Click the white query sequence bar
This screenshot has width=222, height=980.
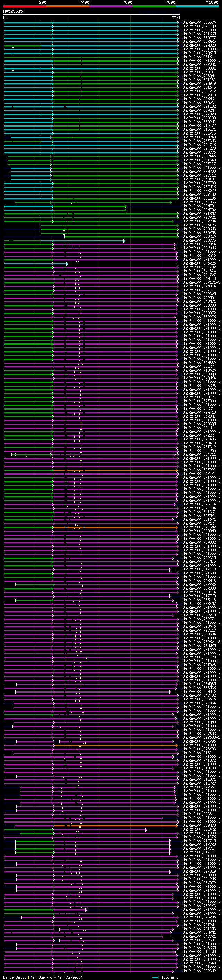coord(92,15)
